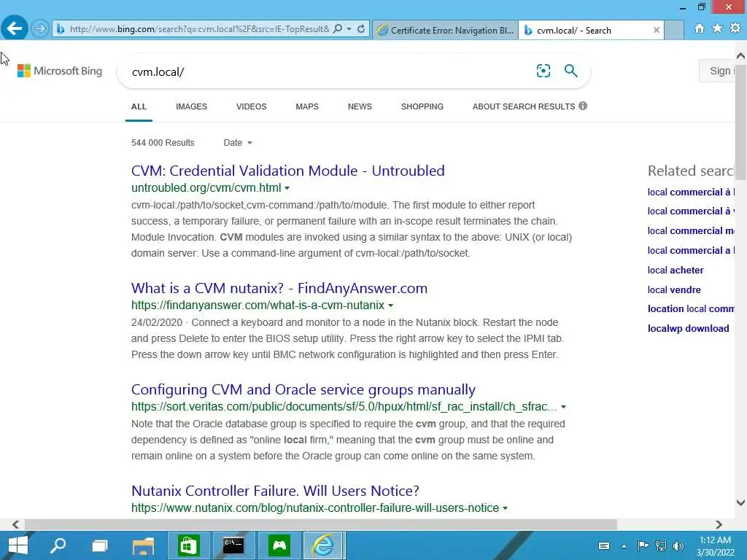The image size is (747, 560).
Task: Refresh the page with the reload icon
Action: [361, 29]
